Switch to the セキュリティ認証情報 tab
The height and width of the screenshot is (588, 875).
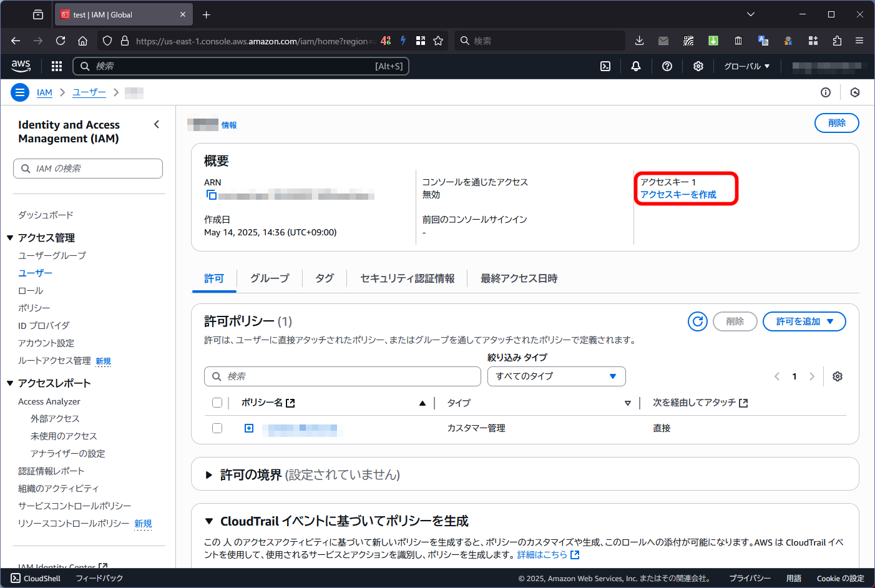pyautogui.click(x=408, y=278)
